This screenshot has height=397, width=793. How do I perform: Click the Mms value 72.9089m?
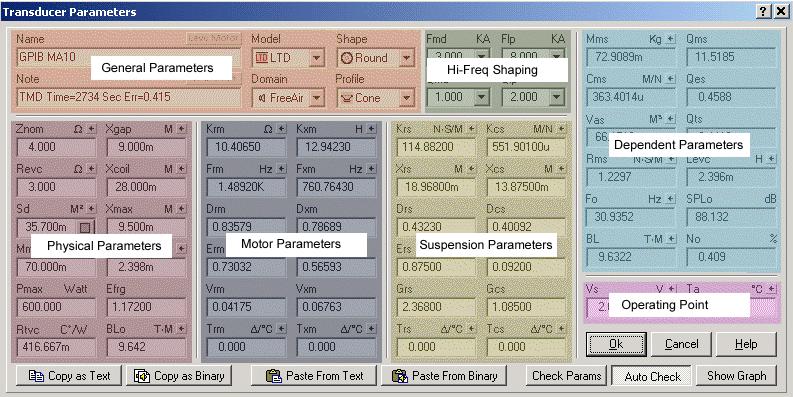coord(631,57)
